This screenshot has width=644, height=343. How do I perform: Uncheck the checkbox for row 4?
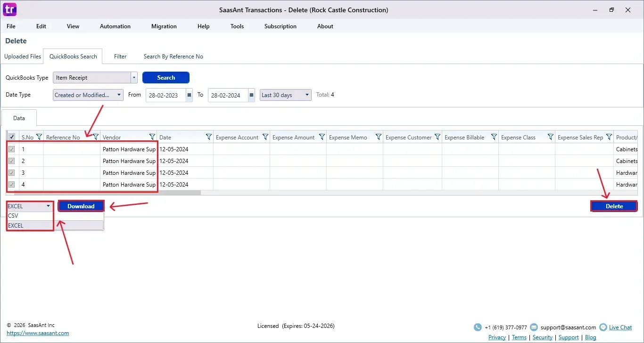click(x=12, y=184)
